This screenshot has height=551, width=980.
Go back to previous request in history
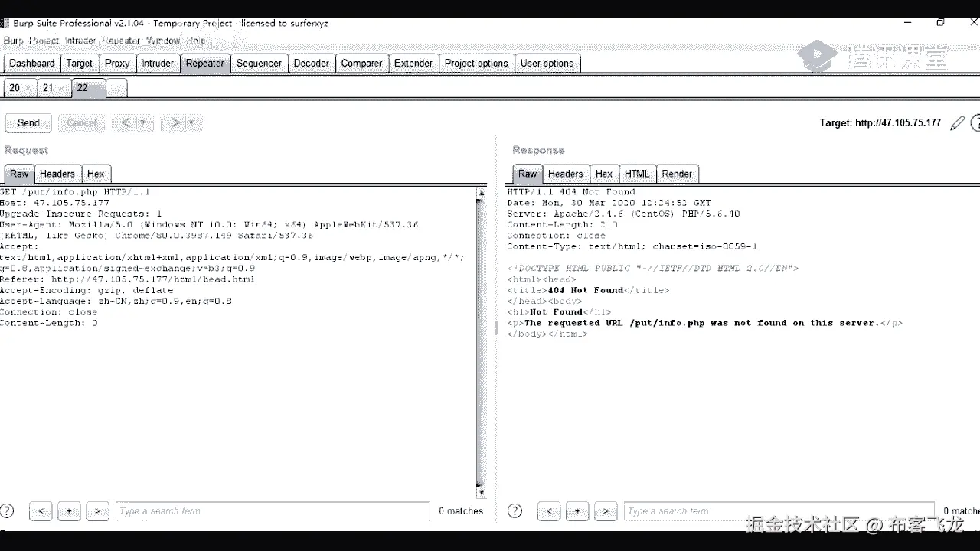(126, 122)
